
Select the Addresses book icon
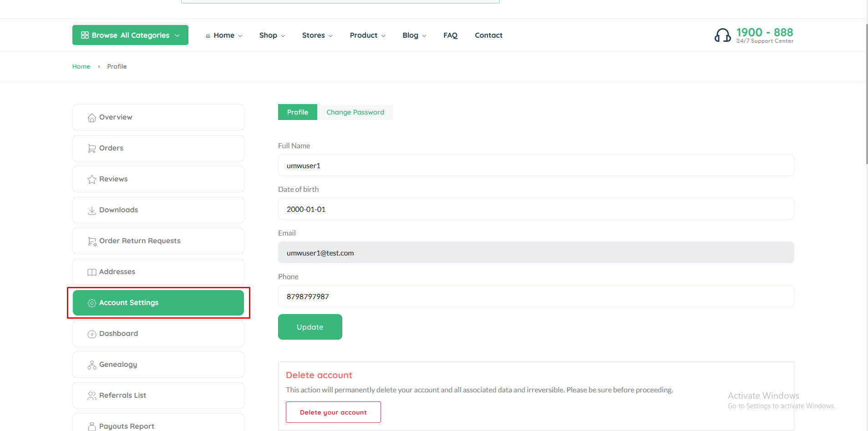coord(92,271)
